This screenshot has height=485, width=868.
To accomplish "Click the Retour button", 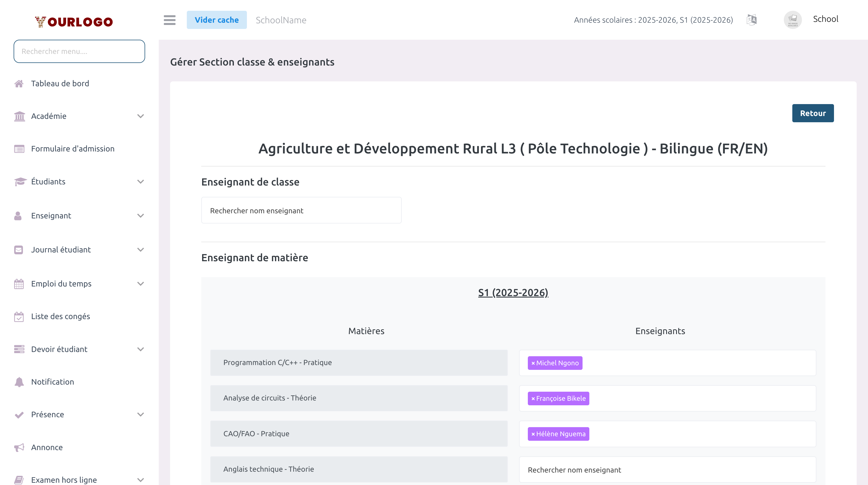I will pyautogui.click(x=812, y=113).
